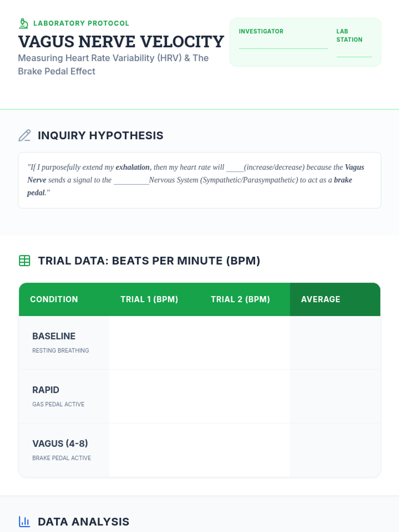Click the Trial 2 (BPM) column header

pos(240,299)
